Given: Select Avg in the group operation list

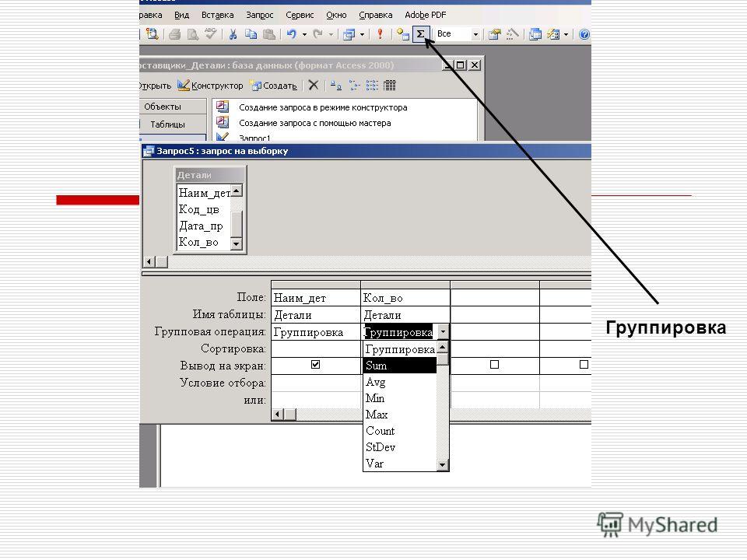Looking at the screenshot, I should point(400,382).
